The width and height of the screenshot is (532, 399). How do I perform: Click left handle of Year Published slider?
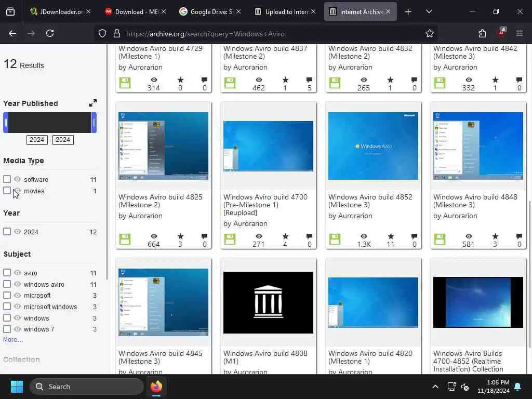tap(6, 123)
